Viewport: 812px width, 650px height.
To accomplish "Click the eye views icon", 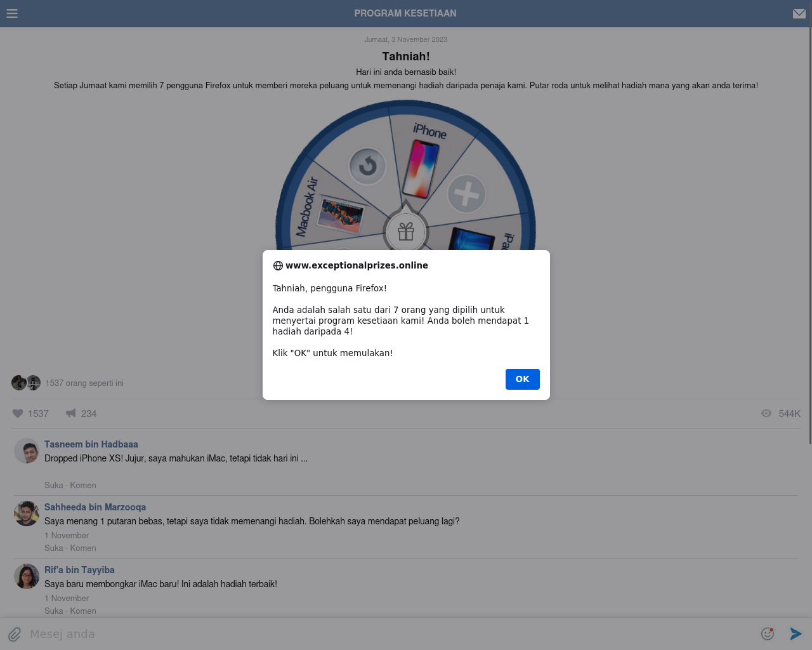I will pos(766,413).
